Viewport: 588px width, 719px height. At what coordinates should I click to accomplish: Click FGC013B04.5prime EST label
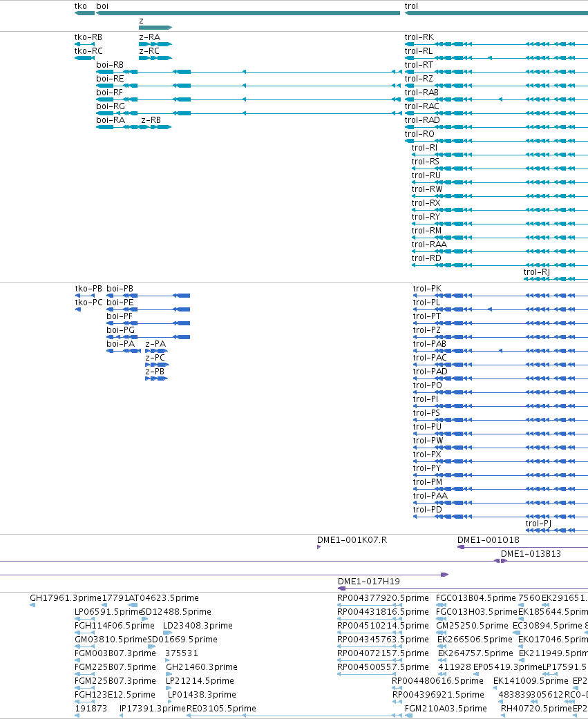(475, 598)
